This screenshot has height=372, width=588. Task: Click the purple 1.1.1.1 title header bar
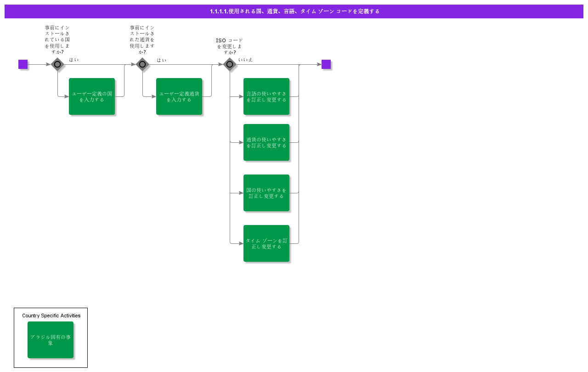click(294, 11)
